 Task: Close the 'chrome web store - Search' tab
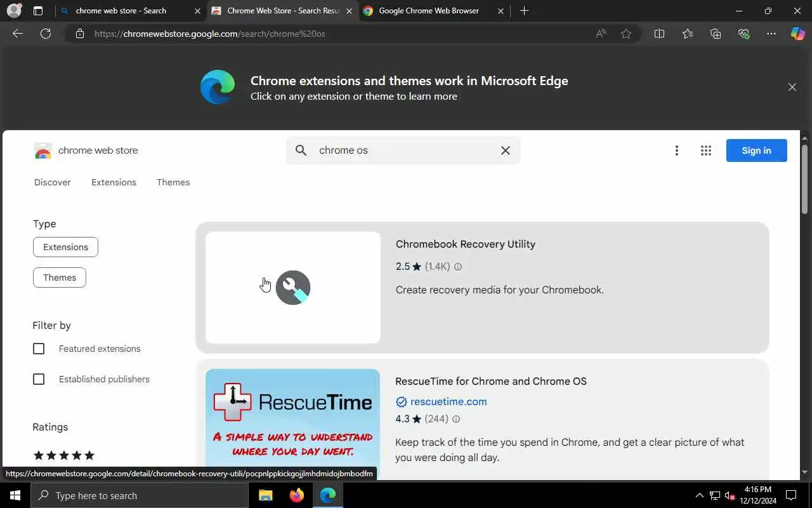pyautogui.click(x=198, y=11)
